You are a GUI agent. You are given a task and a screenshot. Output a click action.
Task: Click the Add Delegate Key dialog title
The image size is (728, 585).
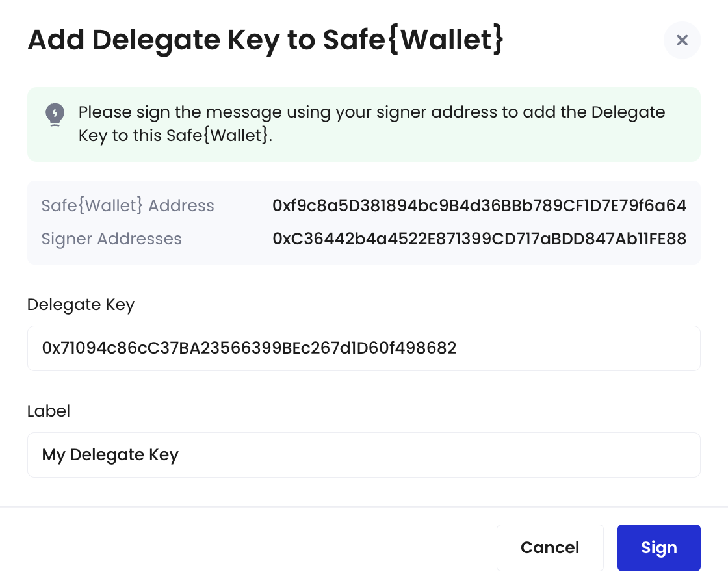[x=266, y=40]
